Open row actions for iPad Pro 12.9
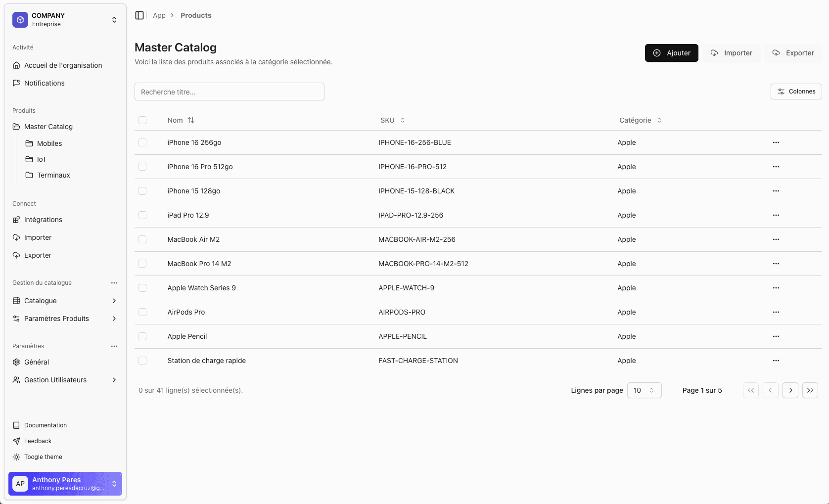The height and width of the screenshot is (504, 829). [776, 215]
